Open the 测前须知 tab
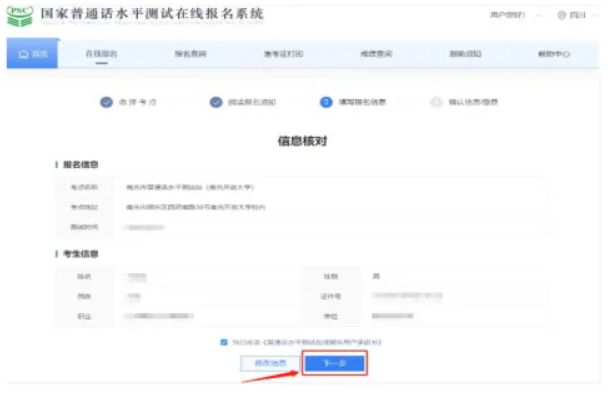611x399 pixels. (465, 54)
